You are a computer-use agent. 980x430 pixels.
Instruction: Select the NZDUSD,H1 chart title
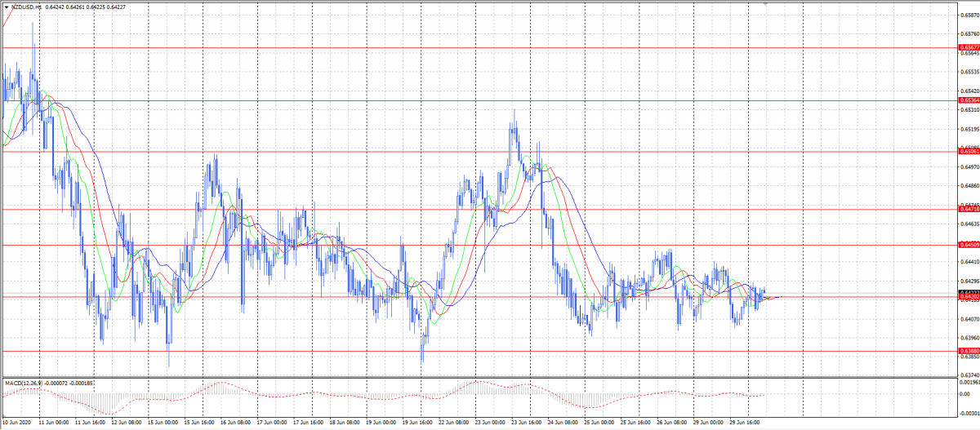(x=28, y=7)
